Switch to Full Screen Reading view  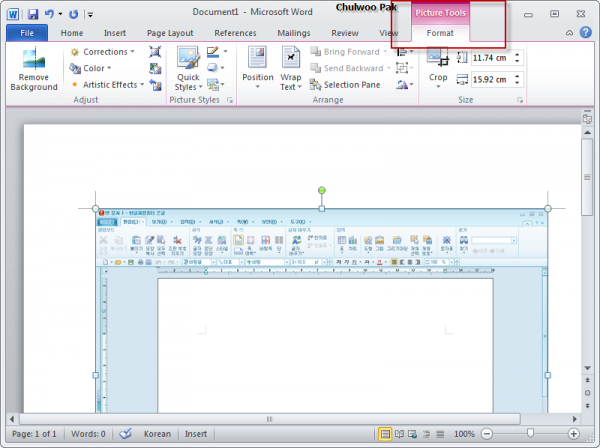(399, 434)
